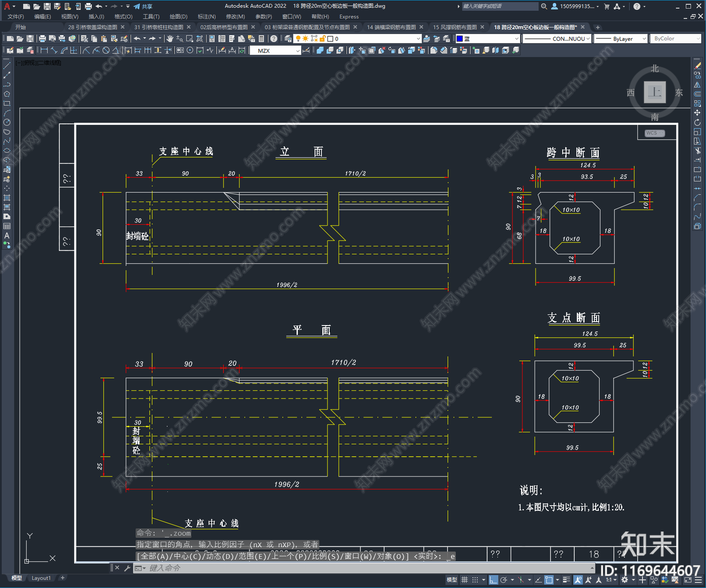Click the Share (共享) button
The height and width of the screenshot is (588, 706).
[143, 6]
